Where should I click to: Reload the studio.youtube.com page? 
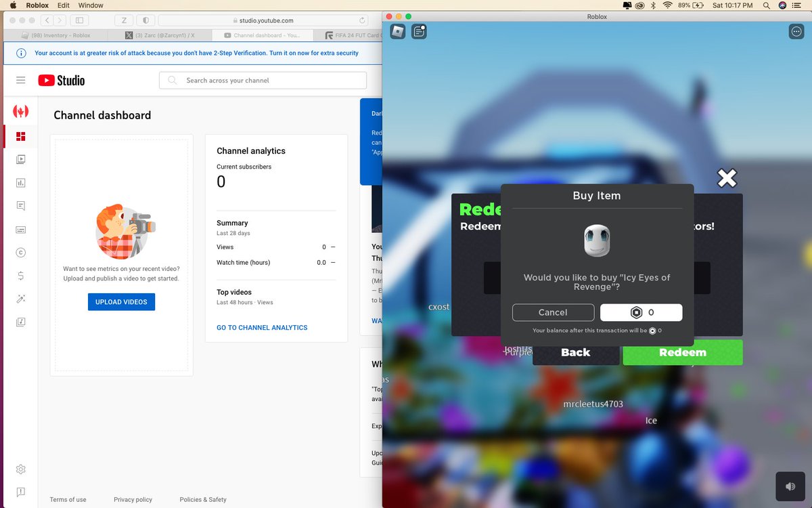point(362,20)
